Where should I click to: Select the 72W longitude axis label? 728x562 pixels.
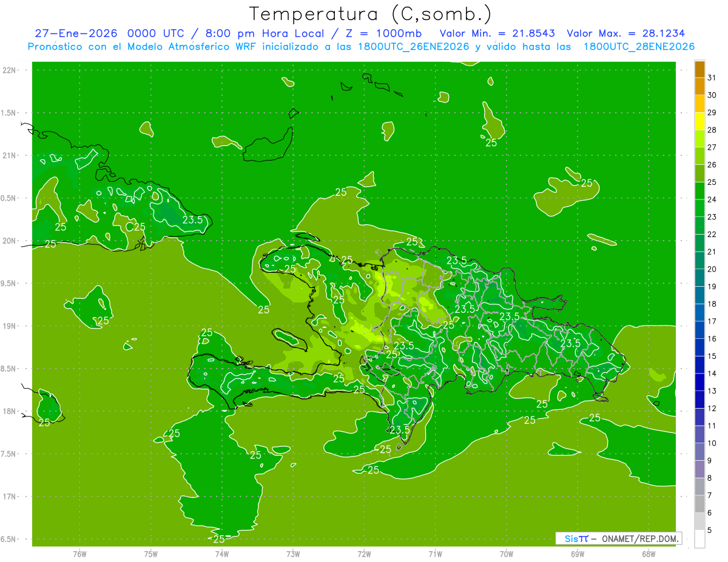(365, 554)
